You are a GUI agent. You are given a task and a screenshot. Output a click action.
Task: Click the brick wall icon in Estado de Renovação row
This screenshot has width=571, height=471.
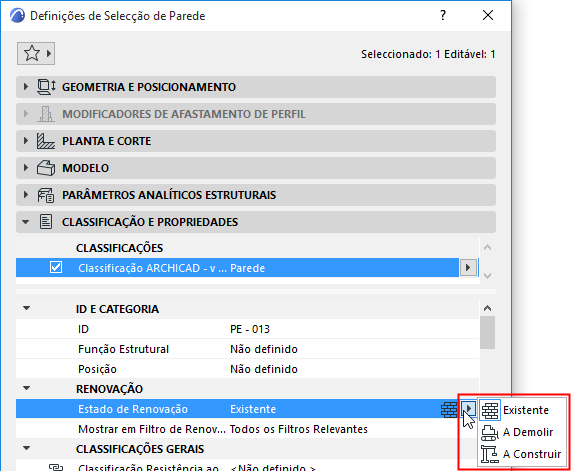pyautogui.click(x=449, y=409)
